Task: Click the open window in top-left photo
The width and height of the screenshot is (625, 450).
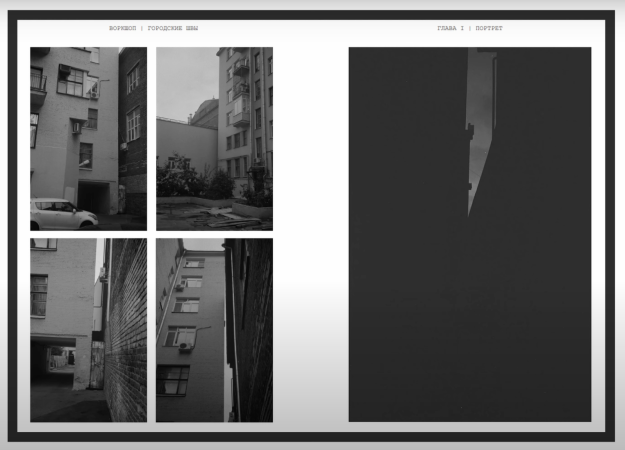Action: pos(70,80)
